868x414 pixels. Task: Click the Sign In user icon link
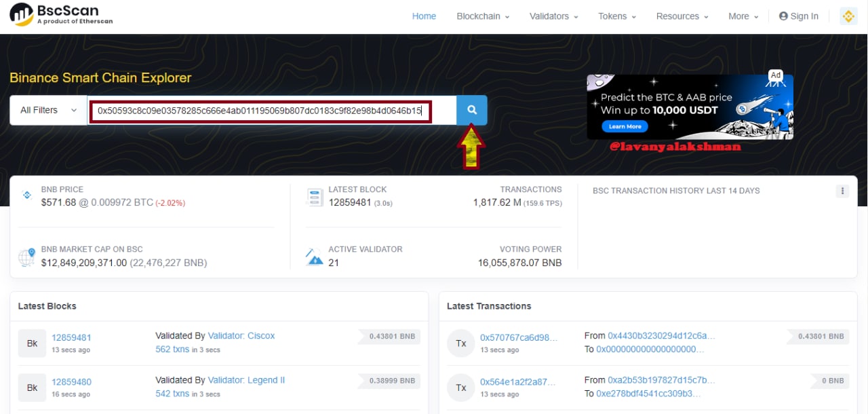point(799,16)
